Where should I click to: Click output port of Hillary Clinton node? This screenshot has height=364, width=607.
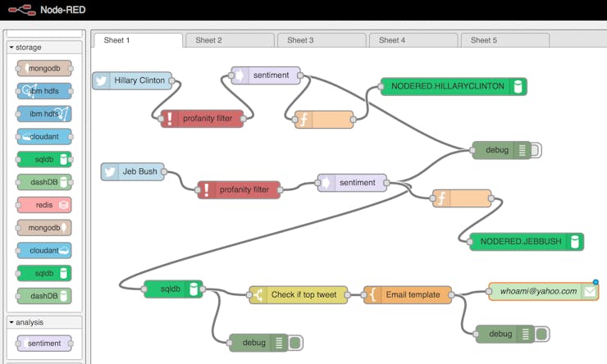pos(171,81)
